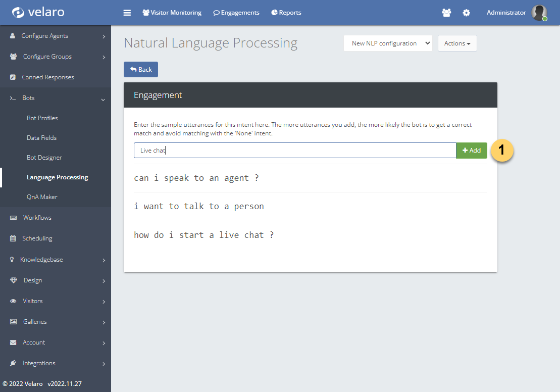
Task: Open Reports in top navigation
Action: coord(286,13)
